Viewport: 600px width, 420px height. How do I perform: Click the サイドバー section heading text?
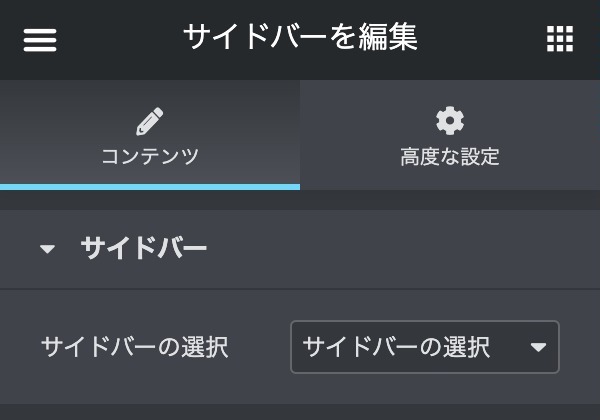click(143, 248)
